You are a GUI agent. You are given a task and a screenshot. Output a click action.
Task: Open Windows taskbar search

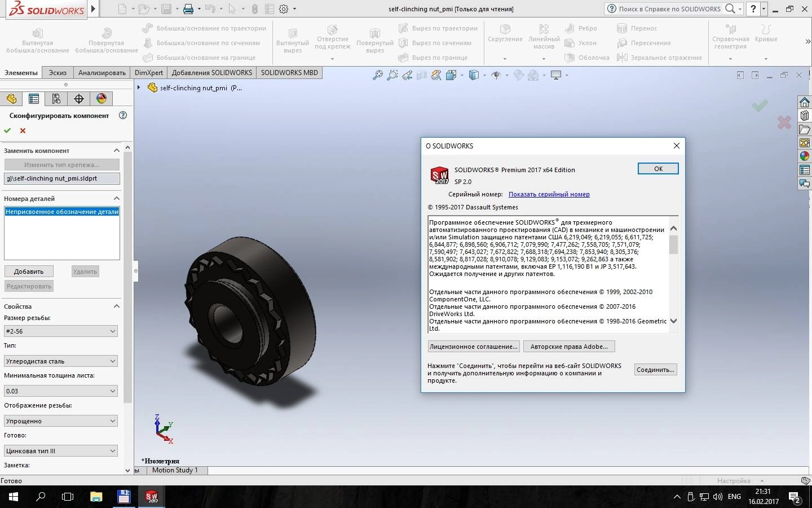click(x=41, y=497)
